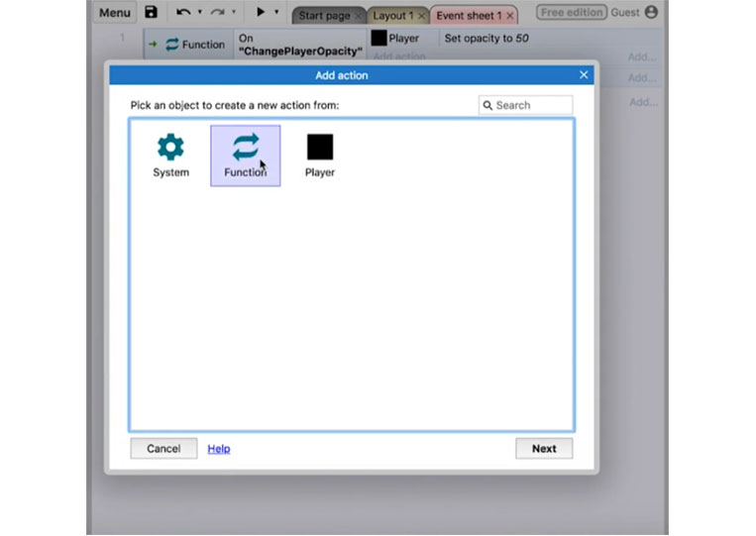Click Player icon in event action
Image resolution: width=756 pixels, height=536 pixels.
378,38
